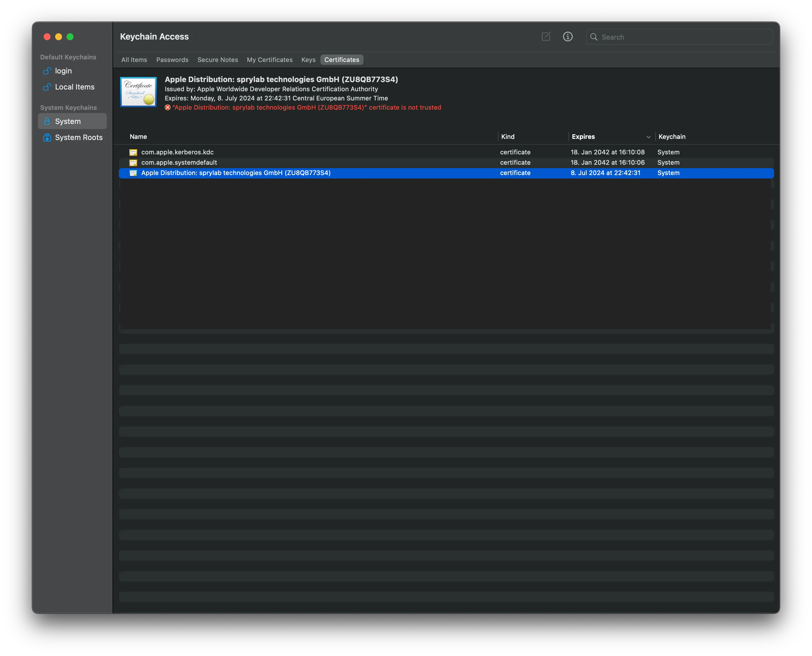The height and width of the screenshot is (656, 812).
Task: Open the info icon in toolbar
Action: [x=567, y=37]
